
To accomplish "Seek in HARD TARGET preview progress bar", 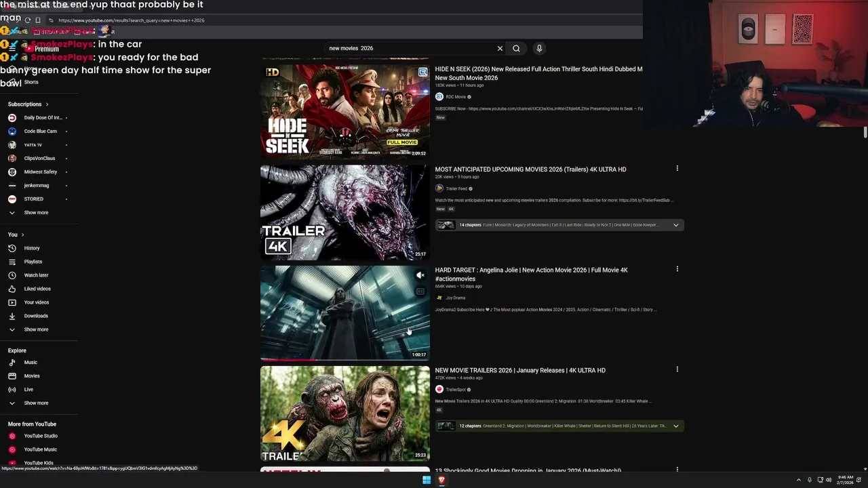I will click(345, 359).
